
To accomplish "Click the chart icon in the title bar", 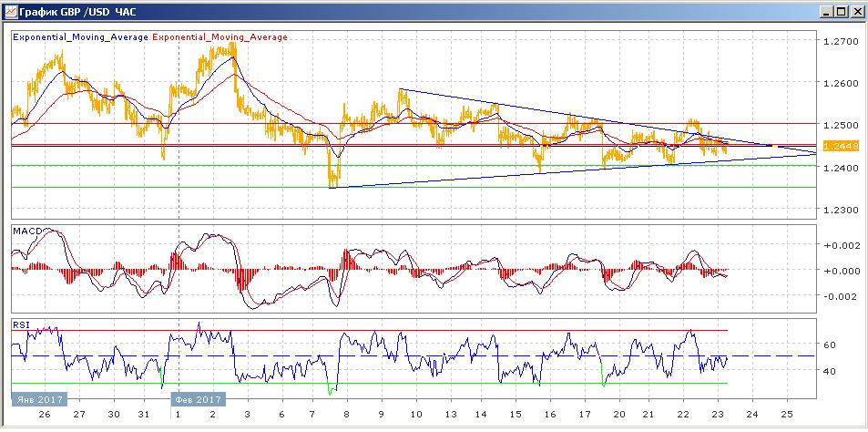I will click(9, 11).
